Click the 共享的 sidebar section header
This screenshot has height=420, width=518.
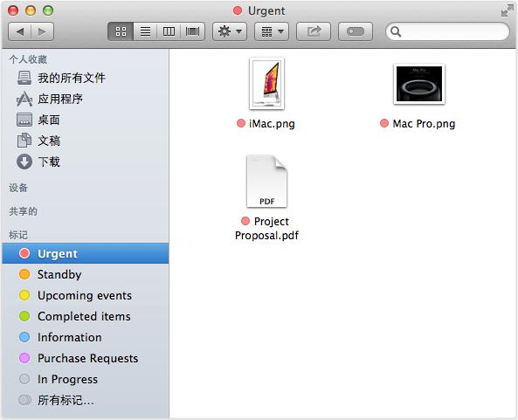pos(23,211)
